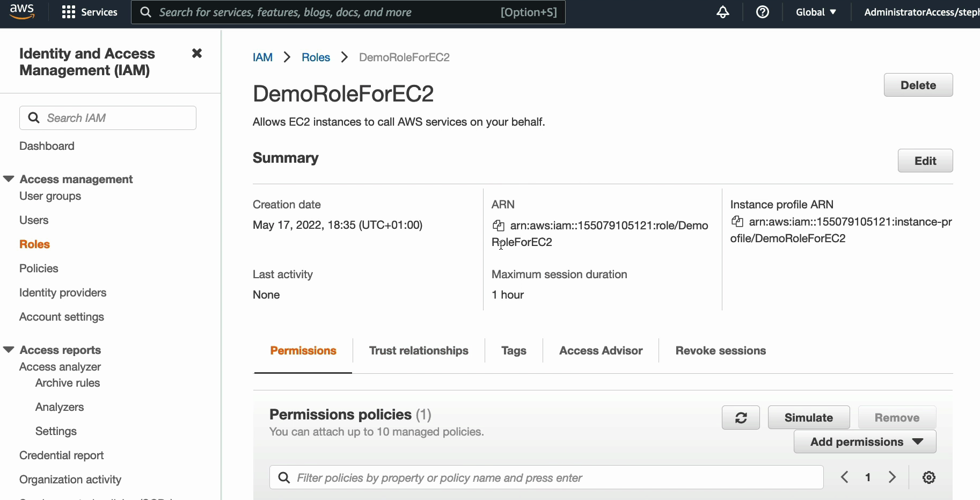Close the IAM navigation panel

[197, 53]
